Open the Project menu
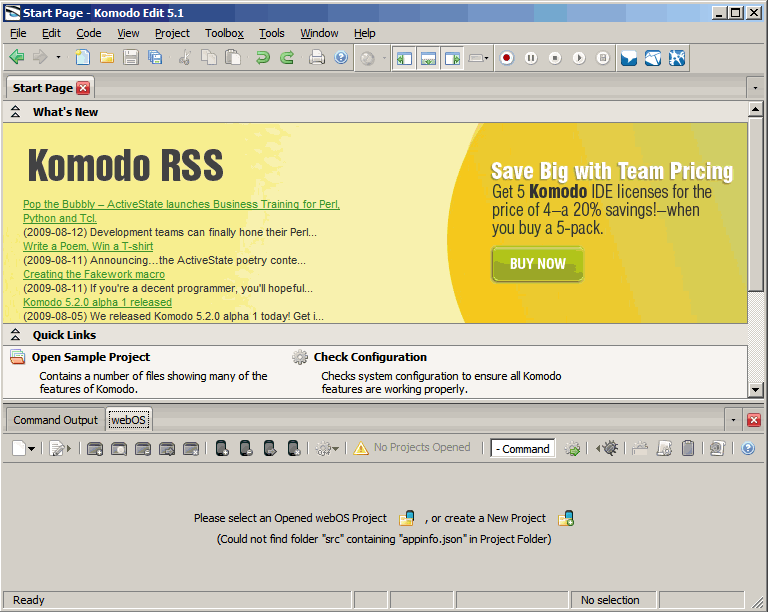Image resolution: width=768 pixels, height=612 pixels. tap(172, 33)
